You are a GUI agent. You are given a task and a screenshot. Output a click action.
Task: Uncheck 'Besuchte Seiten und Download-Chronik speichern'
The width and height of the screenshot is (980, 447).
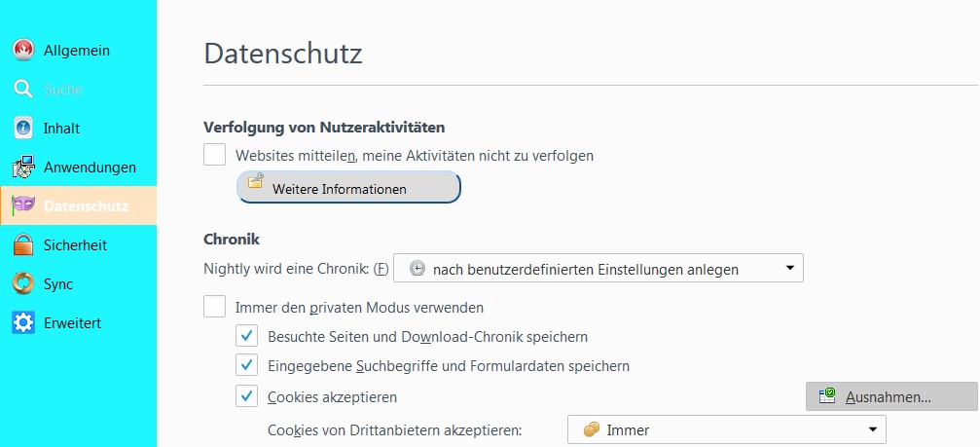point(246,337)
